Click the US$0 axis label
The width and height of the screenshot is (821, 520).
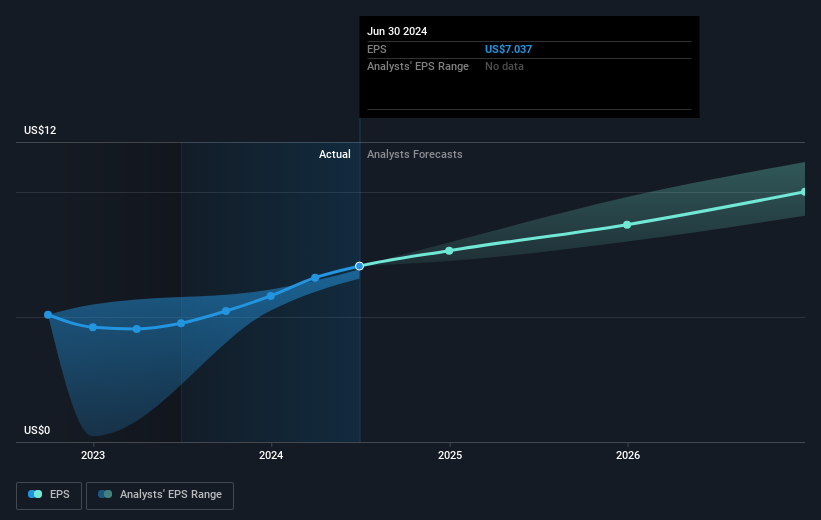[37, 430]
